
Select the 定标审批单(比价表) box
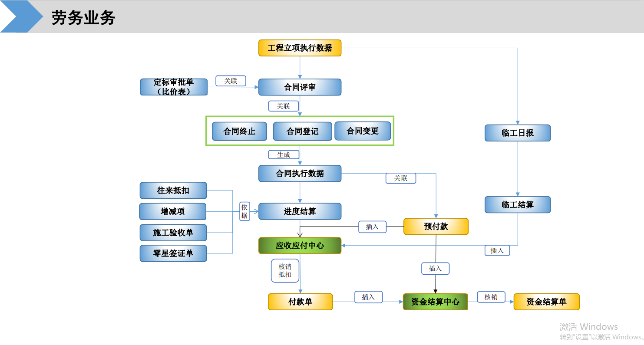coord(174,87)
